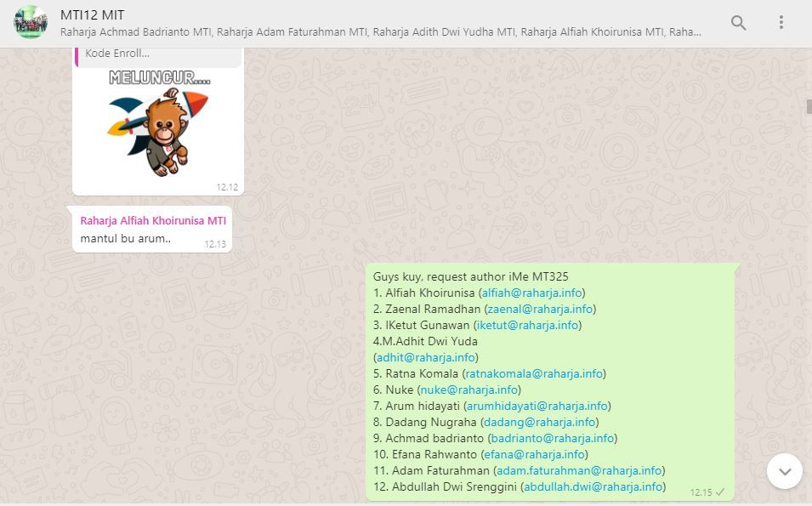Open email link nuke@raharja.info

[x=469, y=389]
